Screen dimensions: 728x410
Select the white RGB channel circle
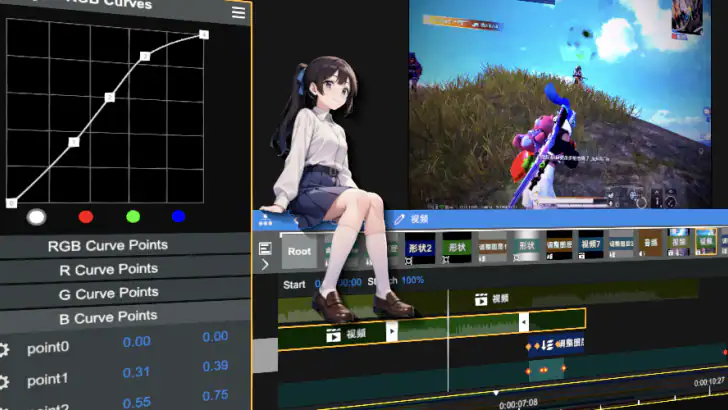tap(37, 217)
